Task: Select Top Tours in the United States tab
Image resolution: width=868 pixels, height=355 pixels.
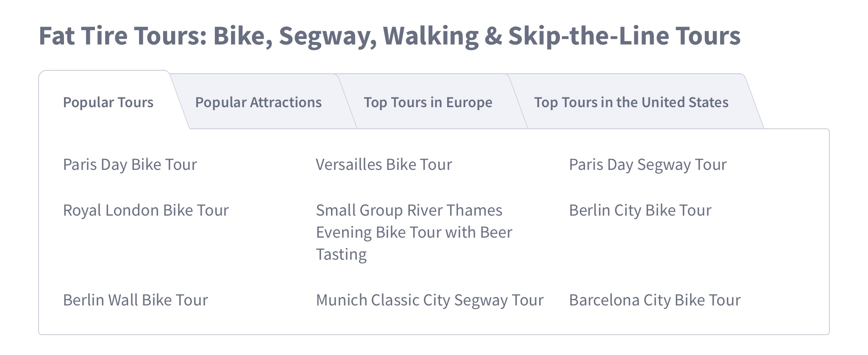Action: [631, 103]
